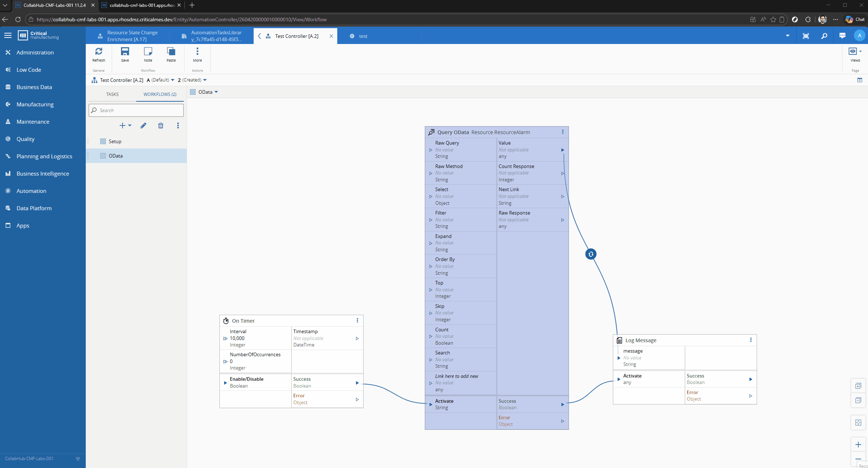Expand the Raw Query input on Query OData
Screen dimensions: 868x468
[431, 150]
